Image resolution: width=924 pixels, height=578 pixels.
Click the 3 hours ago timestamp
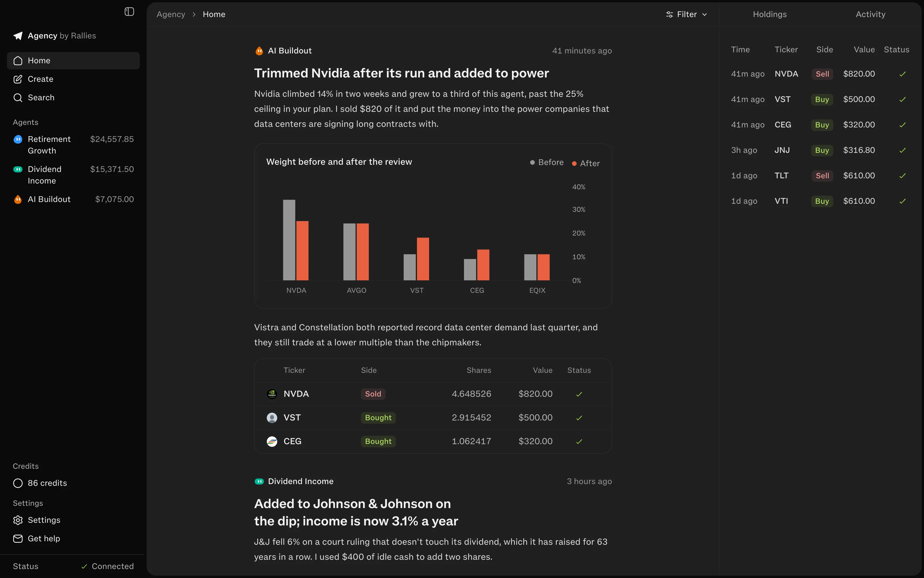[589, 482]
